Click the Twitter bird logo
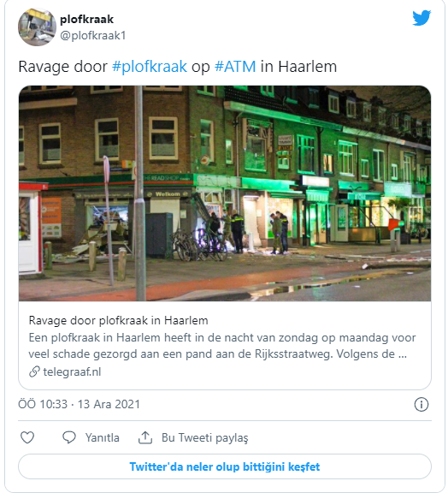Viewport: 448px width, 493px height. 421,18
